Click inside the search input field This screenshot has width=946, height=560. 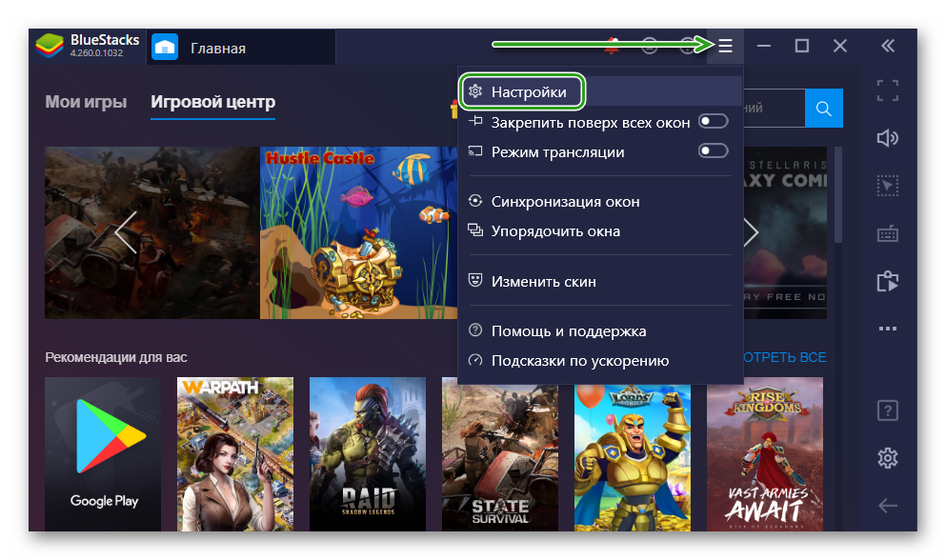point(775,108)
